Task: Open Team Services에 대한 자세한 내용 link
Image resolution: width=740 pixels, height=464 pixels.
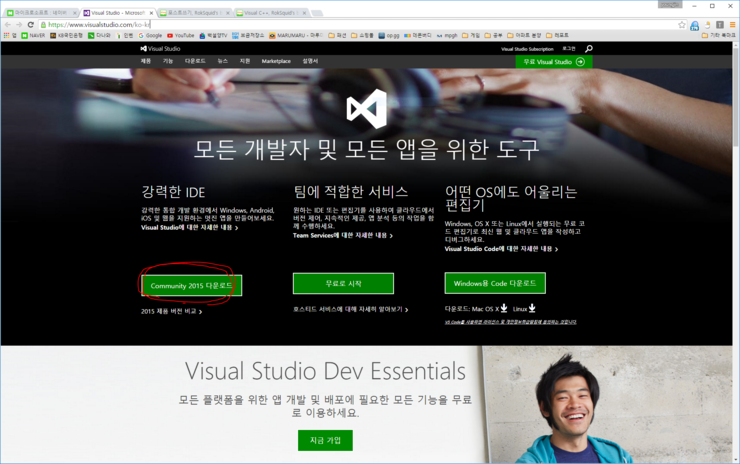Action: (343, 235)
